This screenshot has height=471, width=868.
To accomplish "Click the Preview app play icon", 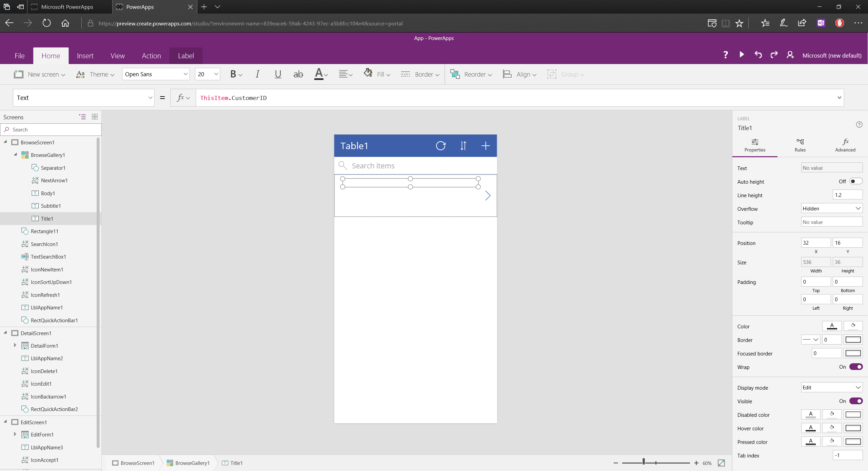I will tap(742, 55).
